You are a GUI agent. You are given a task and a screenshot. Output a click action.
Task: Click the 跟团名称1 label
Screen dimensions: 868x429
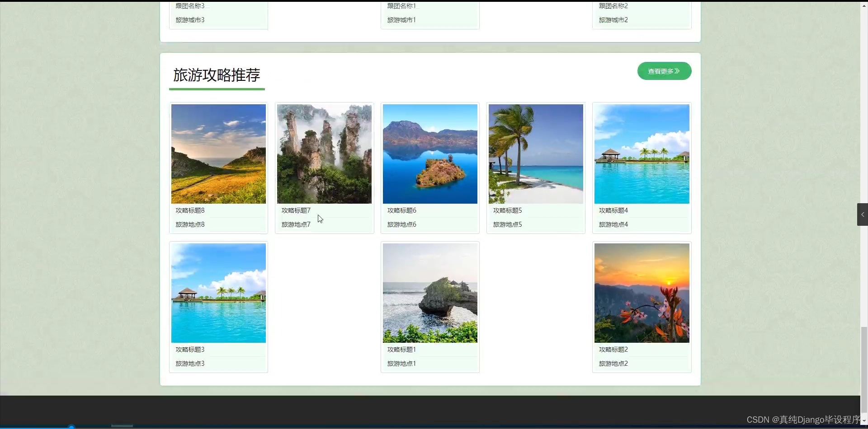(x=401, y=6)
